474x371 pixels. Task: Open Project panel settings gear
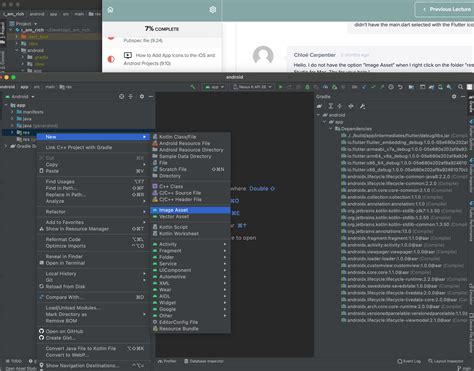[142, 97]
